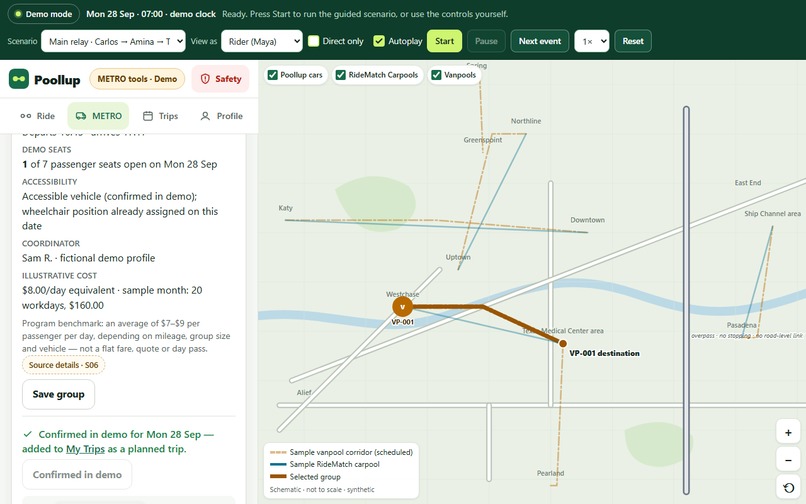Hide Poollup cars layer
806x504 pixels.
(x=272, y=75)
